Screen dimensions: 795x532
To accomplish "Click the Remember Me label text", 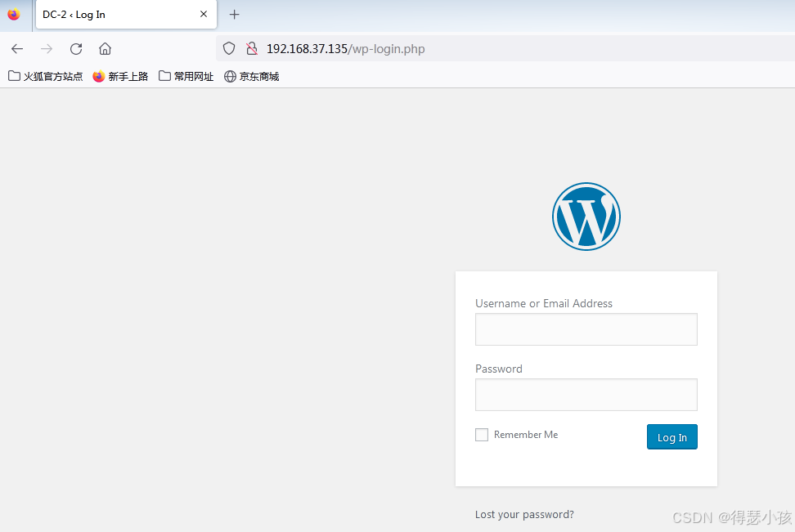I will tap(526, 435).
